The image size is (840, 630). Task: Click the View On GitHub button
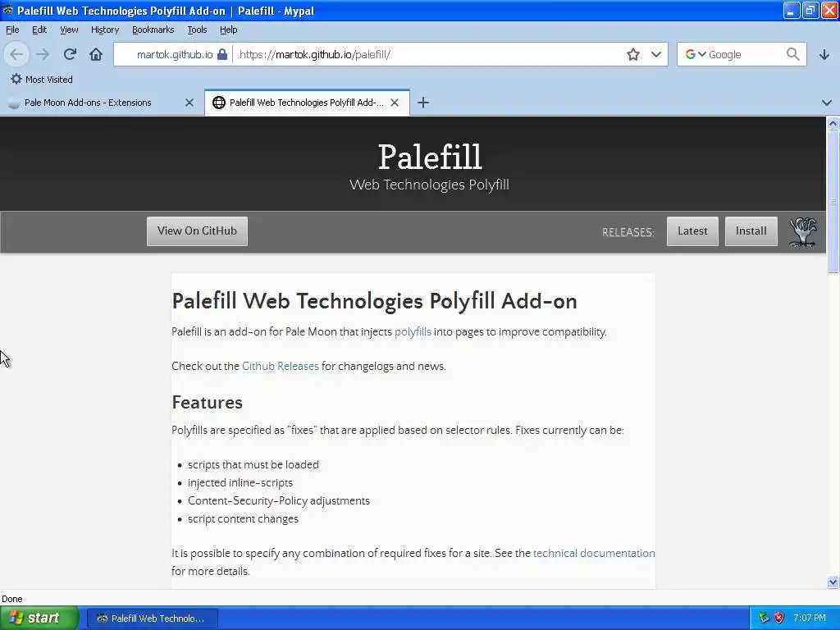[197, 231]
